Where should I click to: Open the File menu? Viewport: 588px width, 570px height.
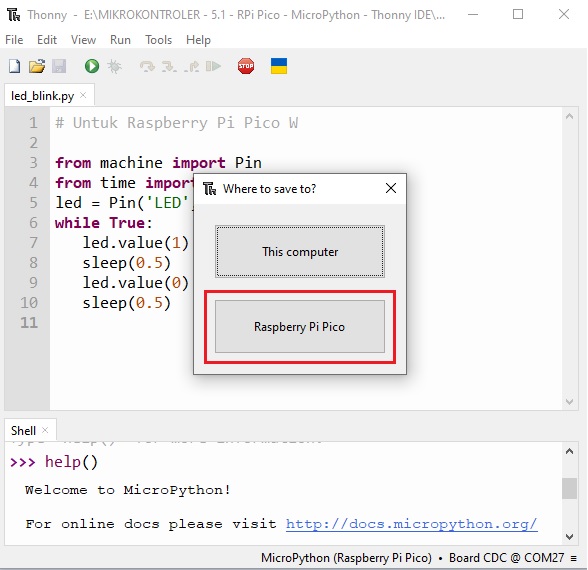tap(14, 40)
